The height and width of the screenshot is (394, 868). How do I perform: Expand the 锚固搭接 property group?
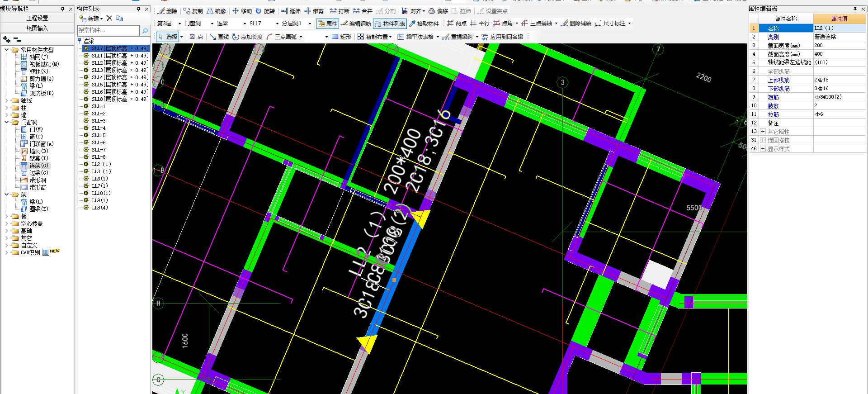click(x=763, y=140)
